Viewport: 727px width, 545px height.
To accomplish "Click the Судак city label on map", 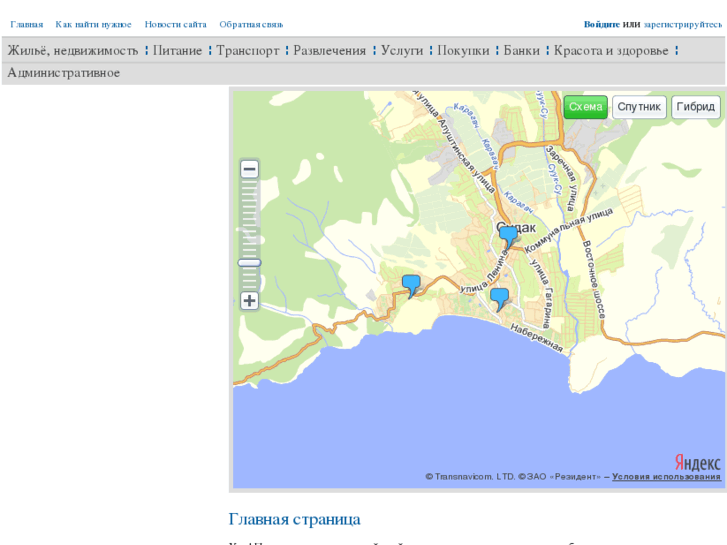I will click(516, 228).
